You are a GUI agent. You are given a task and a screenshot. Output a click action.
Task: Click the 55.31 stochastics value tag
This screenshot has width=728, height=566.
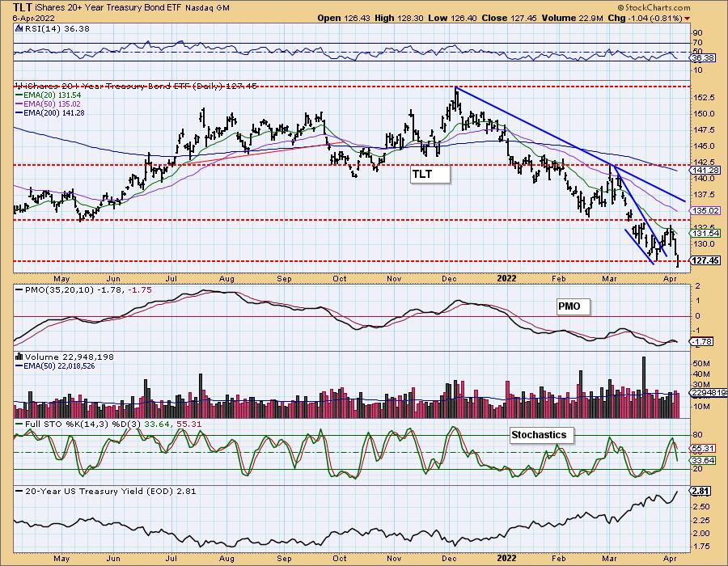click(703, 449)
